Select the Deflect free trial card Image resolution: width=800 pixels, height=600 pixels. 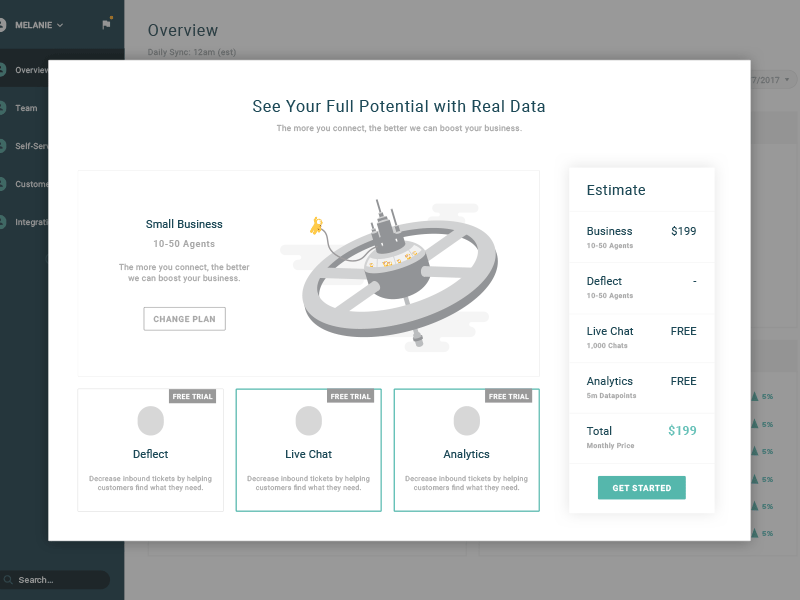point(150,450)
